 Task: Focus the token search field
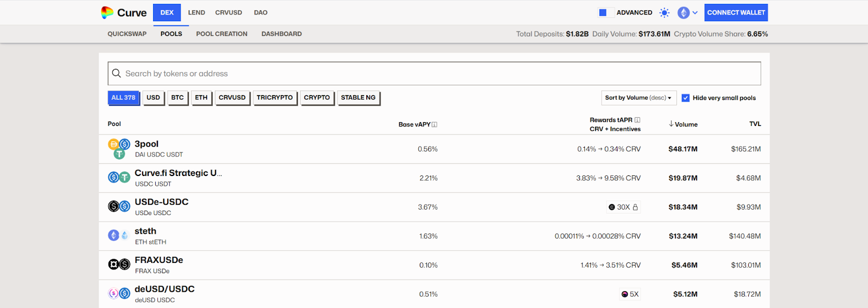click(x=434, y=73)
